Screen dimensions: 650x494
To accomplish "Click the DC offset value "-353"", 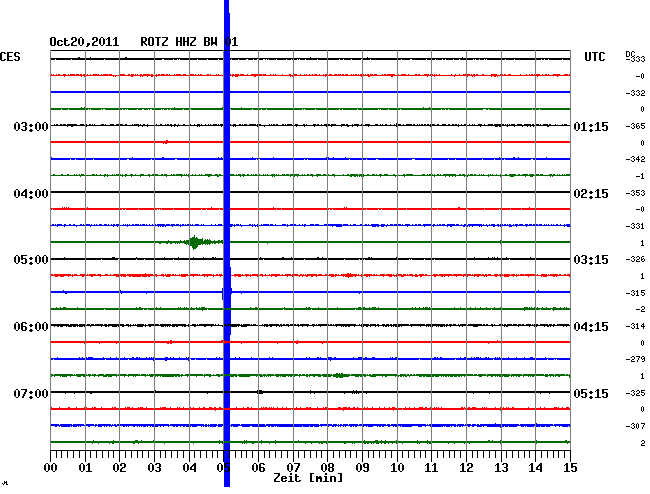I will (635, 193).
